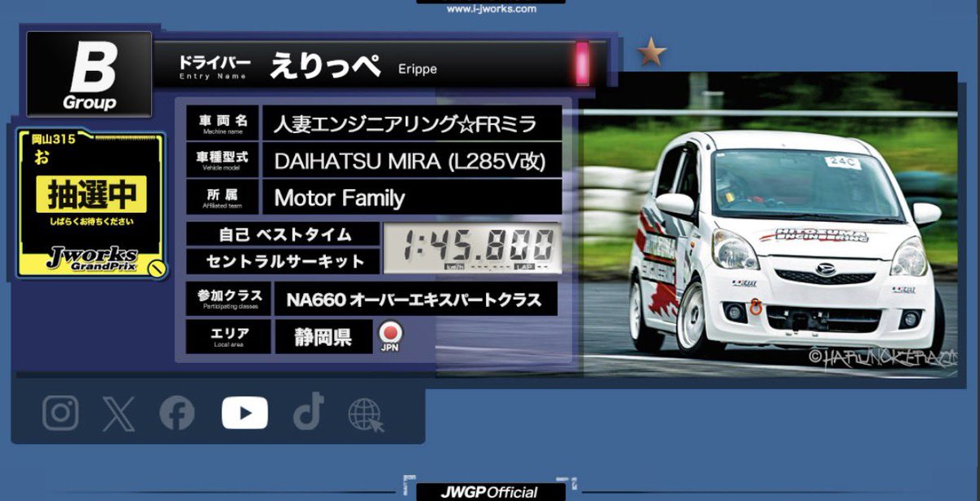Open the YouTube channel icon

pos(245,413)
